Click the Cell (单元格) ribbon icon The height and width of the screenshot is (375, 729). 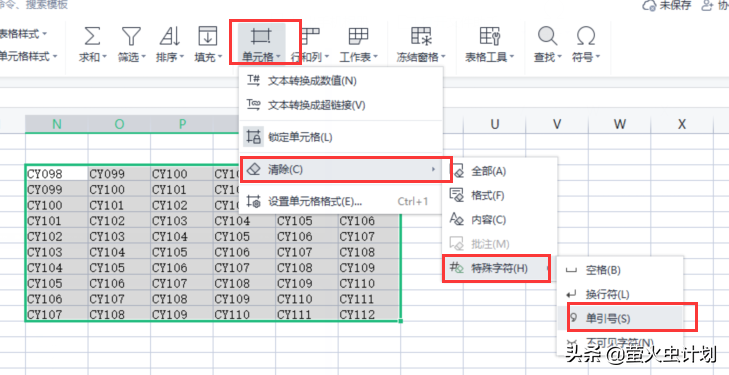tap(261, 36)
